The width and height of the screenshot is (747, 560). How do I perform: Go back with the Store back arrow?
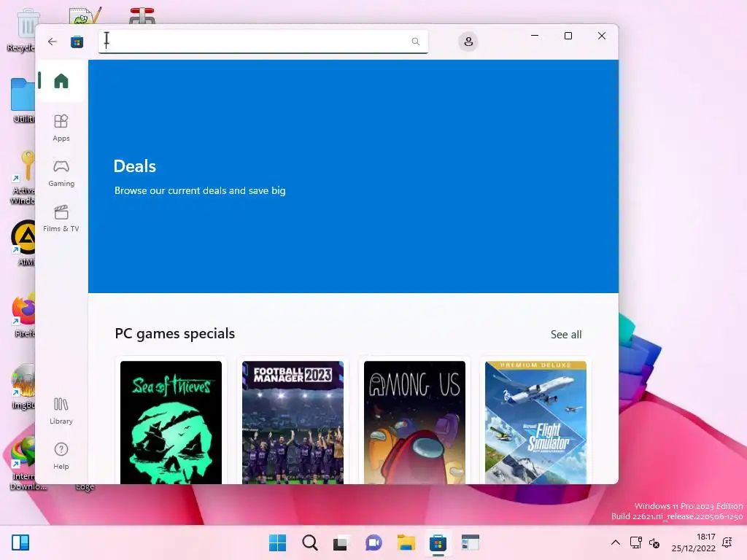53,42
